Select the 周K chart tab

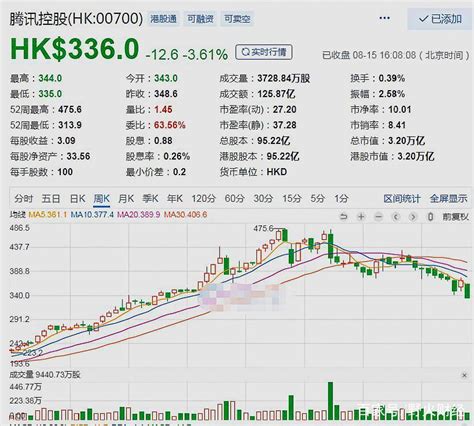(101, 199)
